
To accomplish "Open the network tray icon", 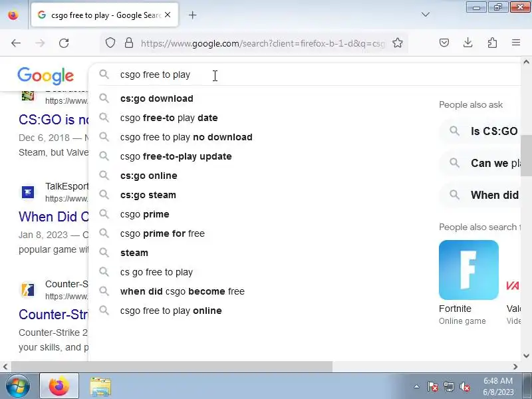I will 448,386.
